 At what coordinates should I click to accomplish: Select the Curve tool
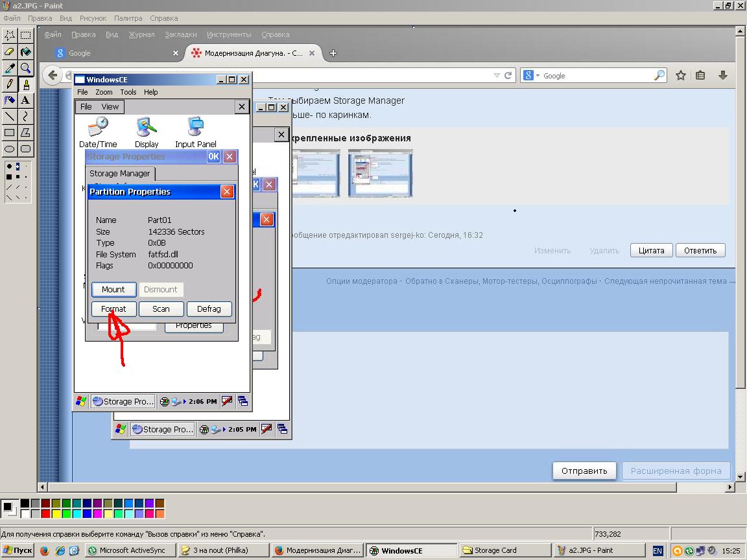[25, 117]
